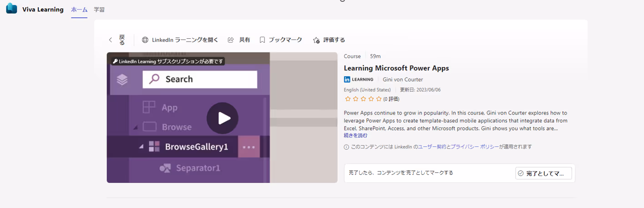Image resolution: width=644 pixels, height=208 pixels.
Task: Click the key icon in subscription notice
Action: 116,61
